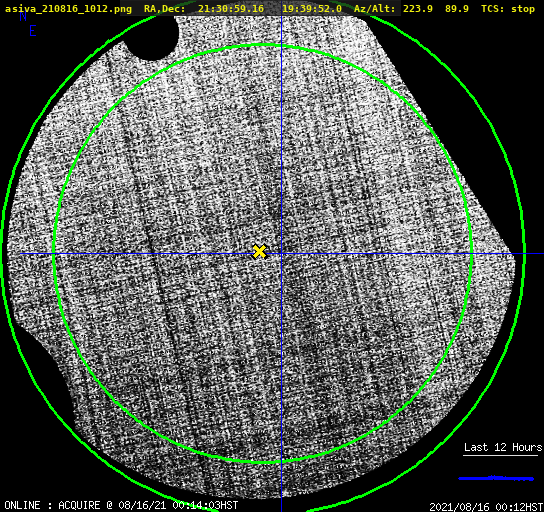The height and width of the screenshot is (512, 544).
Task: Click the blue E east compass label
Action: pyautogui.click(x=33, y=31)
